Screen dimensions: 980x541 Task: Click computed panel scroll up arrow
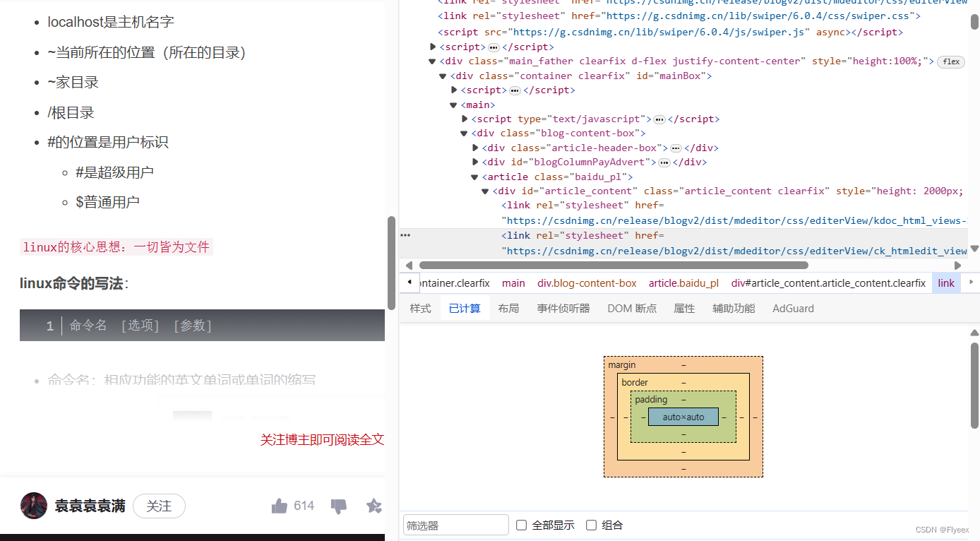click(974, 333)
